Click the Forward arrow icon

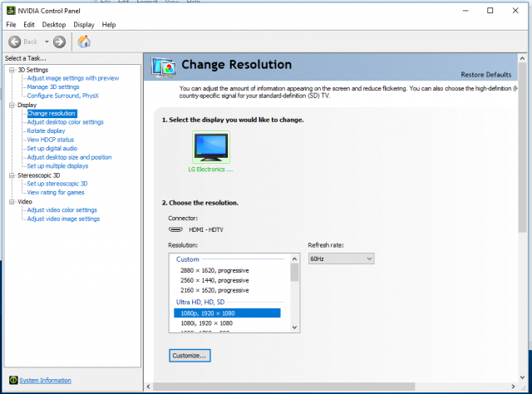tap(59, 42)
